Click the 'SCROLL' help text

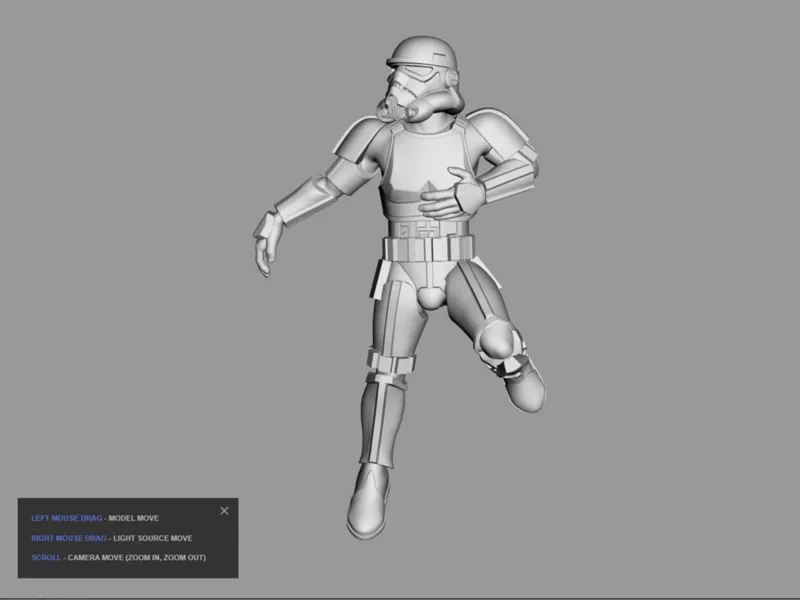click(46, 558)
